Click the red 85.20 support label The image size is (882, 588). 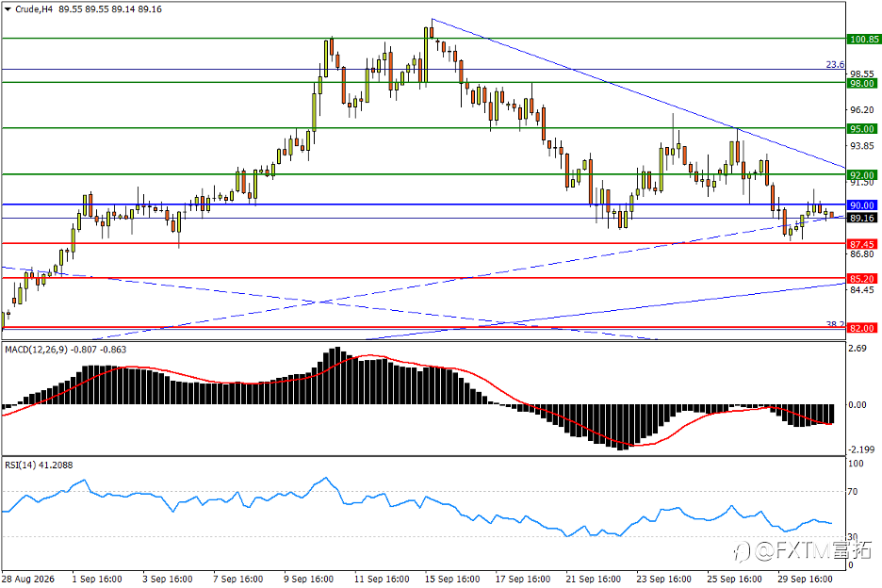[862, 279]
